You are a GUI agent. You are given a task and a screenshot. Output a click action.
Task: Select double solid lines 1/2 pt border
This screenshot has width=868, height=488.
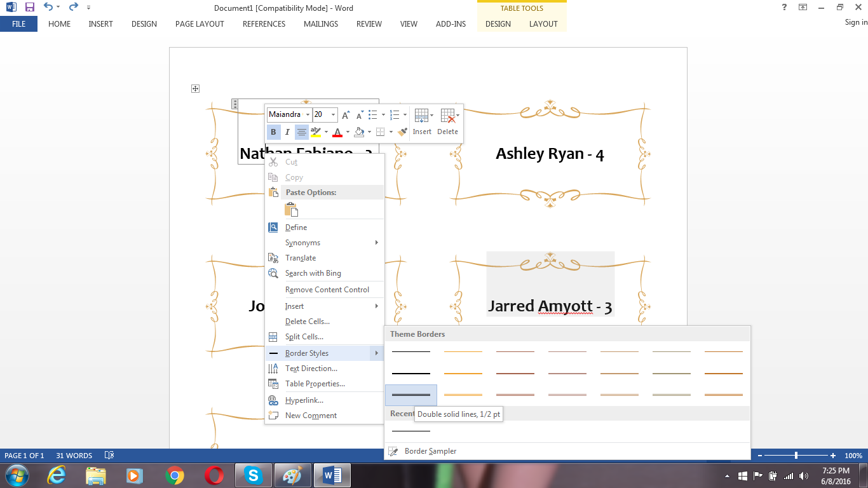(x=411, y=395)
